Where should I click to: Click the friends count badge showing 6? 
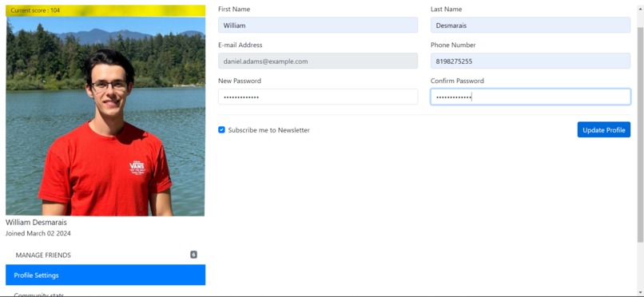[194, 255]
